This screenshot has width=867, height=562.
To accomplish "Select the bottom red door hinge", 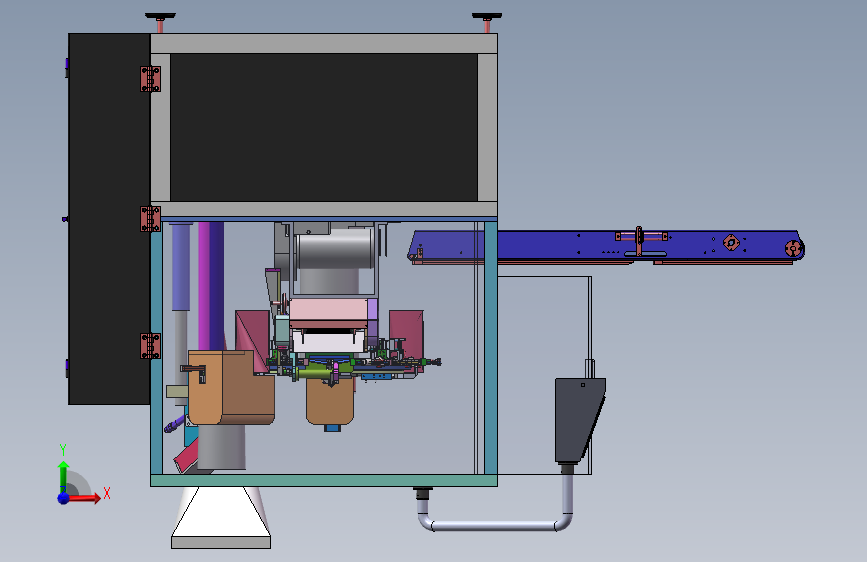I will (150, 346).
